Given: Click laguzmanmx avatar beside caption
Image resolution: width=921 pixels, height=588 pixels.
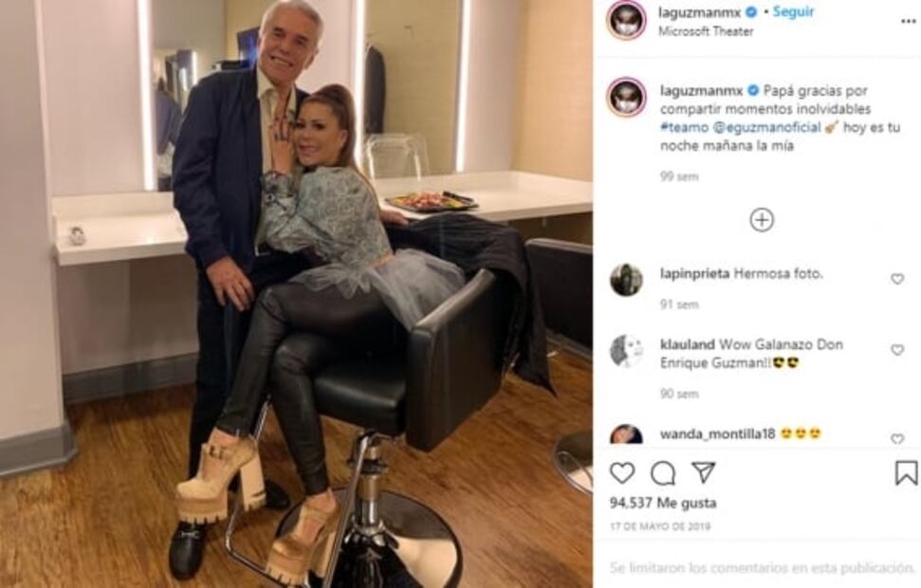Looking at the screenshot, I should [626, 97].
